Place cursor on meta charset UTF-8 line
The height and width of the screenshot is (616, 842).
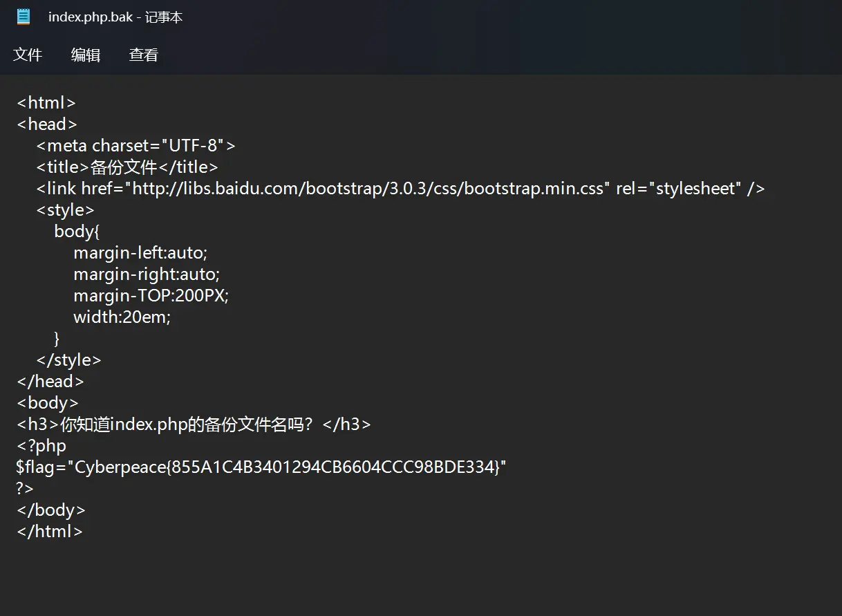[x=136, y=145]
